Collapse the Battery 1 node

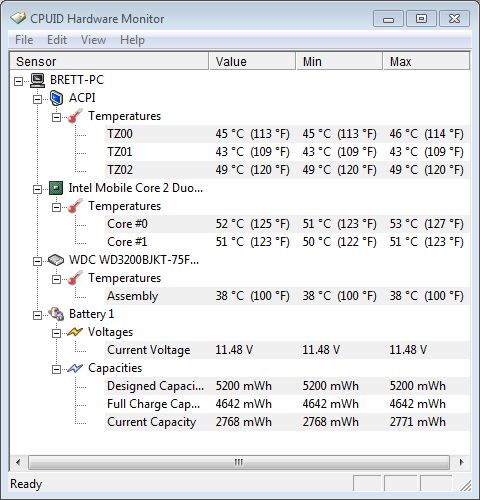(38, 315)
